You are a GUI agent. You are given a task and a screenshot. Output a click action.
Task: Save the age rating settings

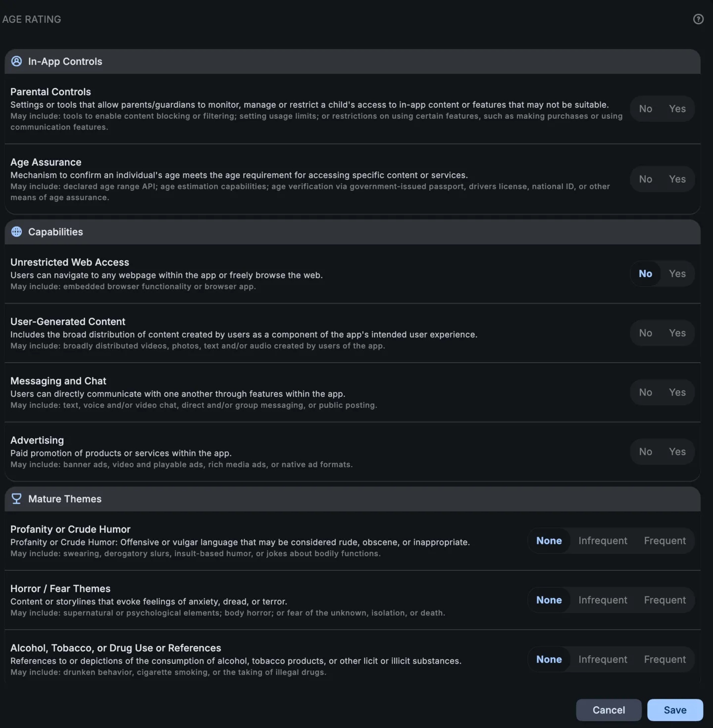point(675,710)
